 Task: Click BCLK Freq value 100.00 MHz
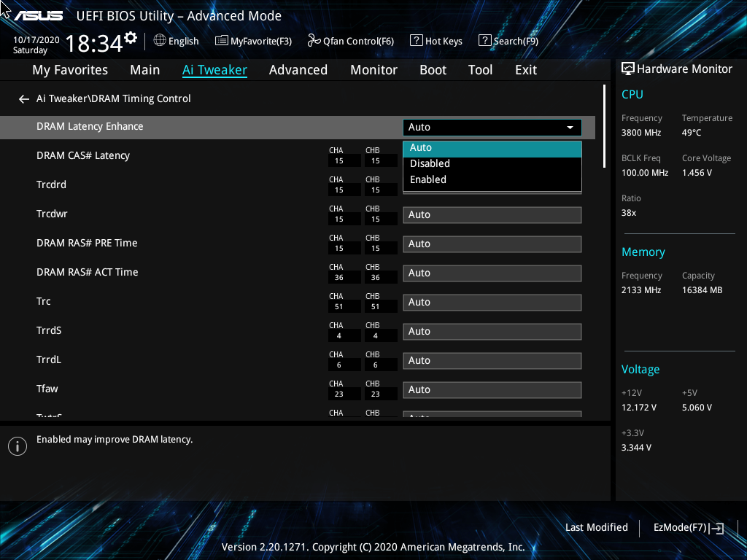[645, 173]
